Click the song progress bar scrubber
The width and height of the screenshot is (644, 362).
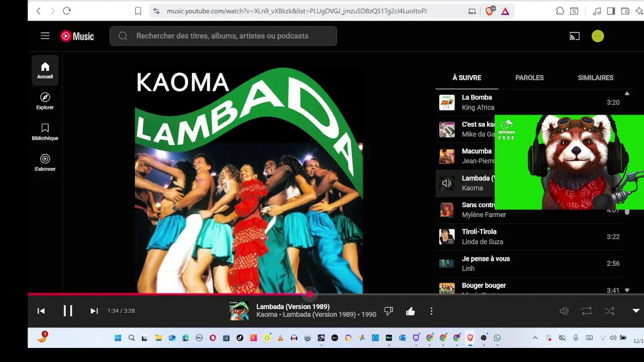click(x=309, y=294)
